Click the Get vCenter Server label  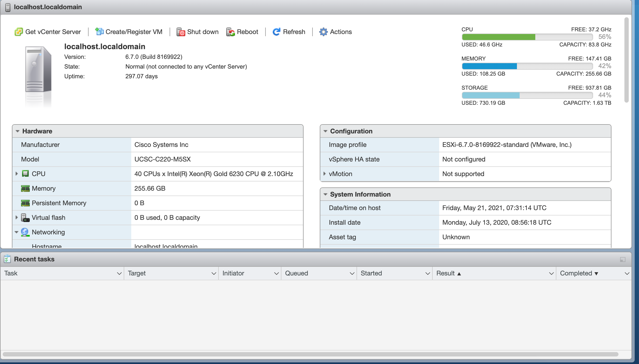[x=53, y=32]
